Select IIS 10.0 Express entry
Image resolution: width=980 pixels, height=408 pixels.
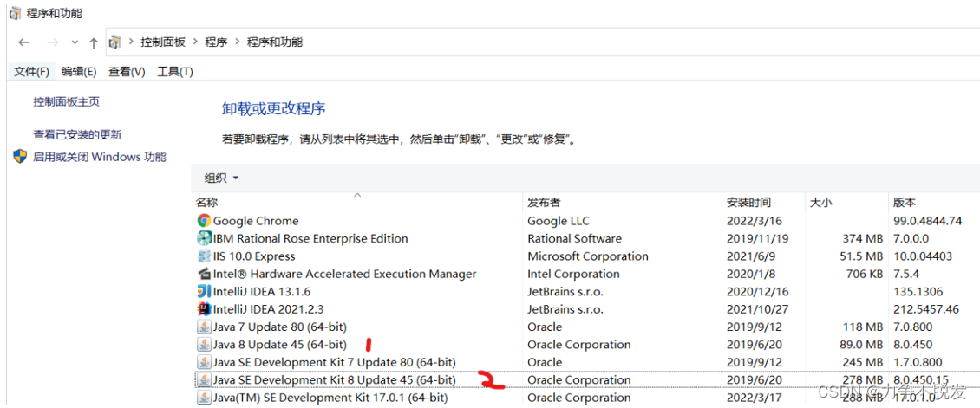[x=254, y=256]
